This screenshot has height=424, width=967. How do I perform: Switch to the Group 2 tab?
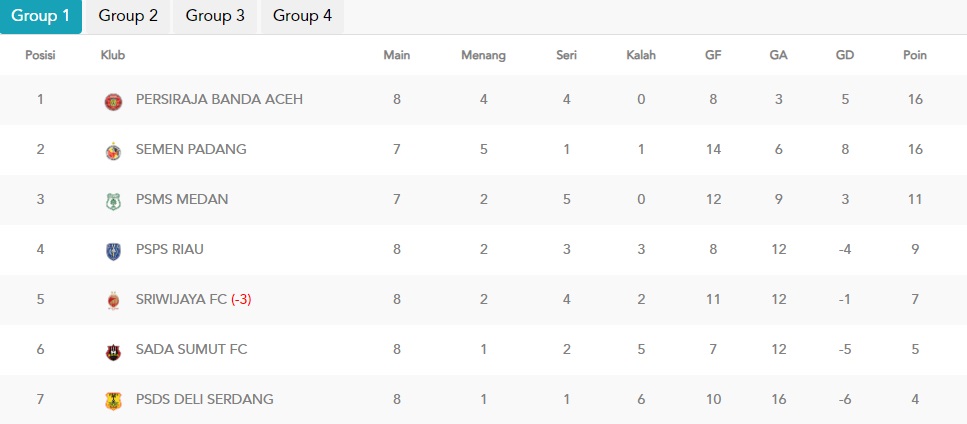(x=128, y=17)
